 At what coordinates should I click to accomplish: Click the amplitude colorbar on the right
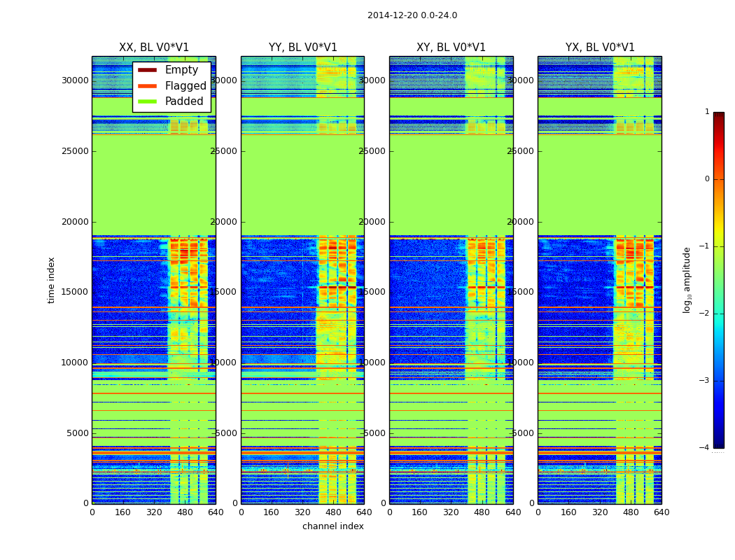(x=718, y=280)
